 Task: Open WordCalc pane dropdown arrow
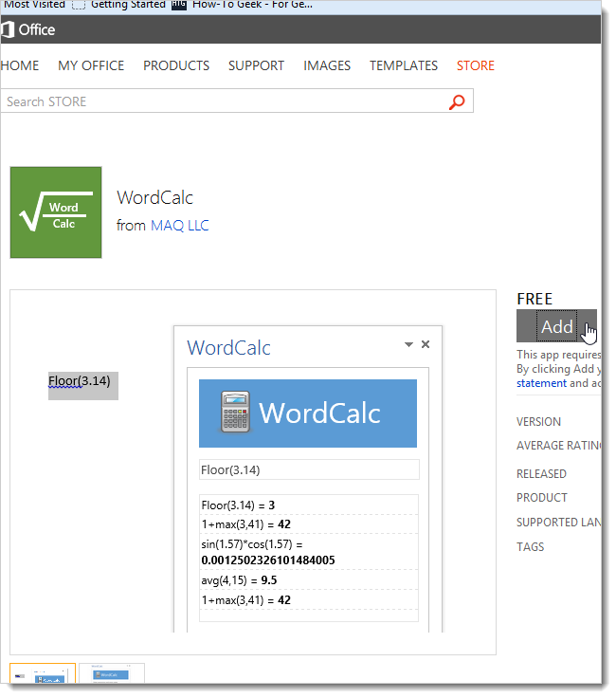point(408,344)
